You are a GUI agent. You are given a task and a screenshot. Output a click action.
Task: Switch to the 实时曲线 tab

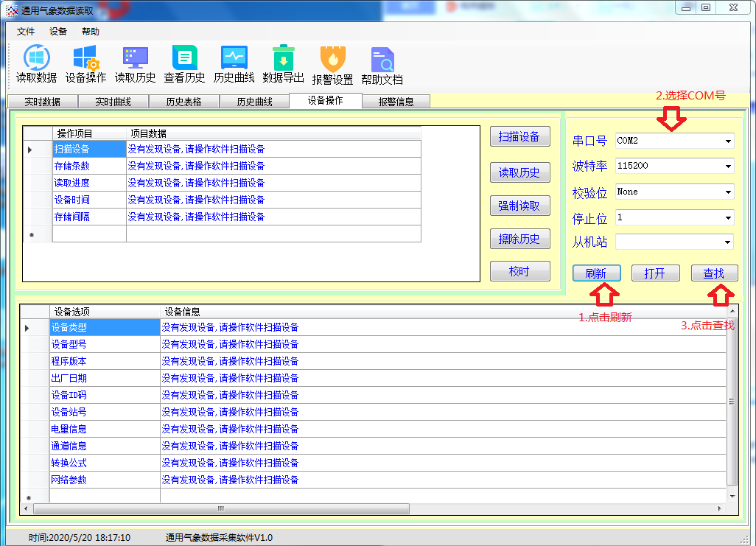point(113,102)
